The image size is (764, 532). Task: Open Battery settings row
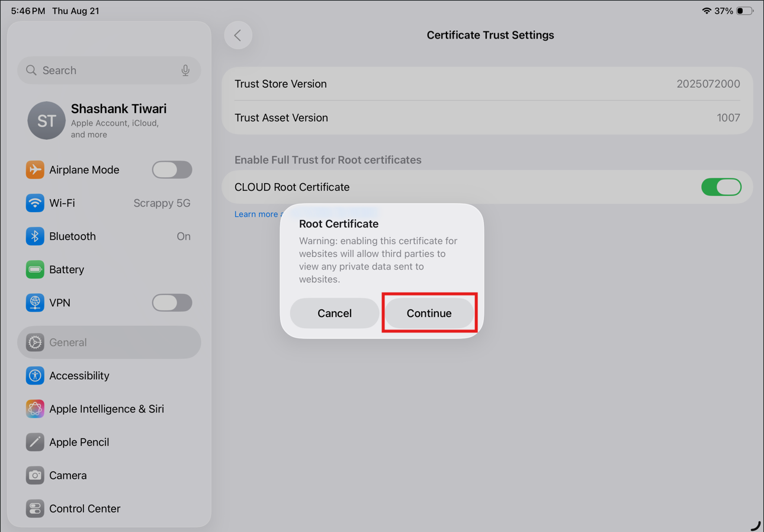tap(109, 270)
